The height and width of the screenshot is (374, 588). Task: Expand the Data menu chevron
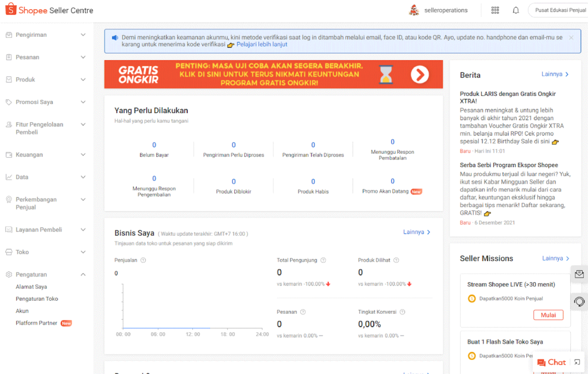(83, 177)
